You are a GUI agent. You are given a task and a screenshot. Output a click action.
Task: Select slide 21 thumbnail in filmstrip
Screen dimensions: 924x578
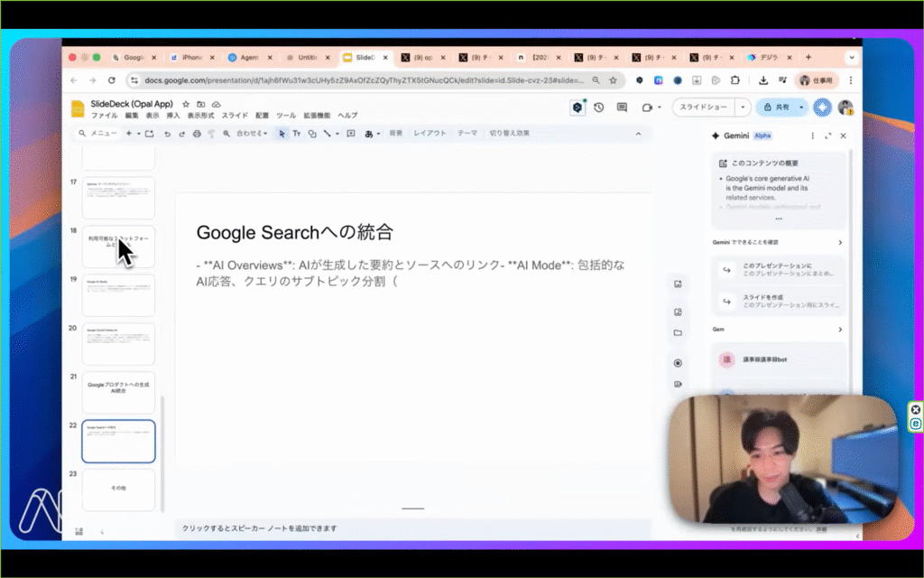(118, 391)
